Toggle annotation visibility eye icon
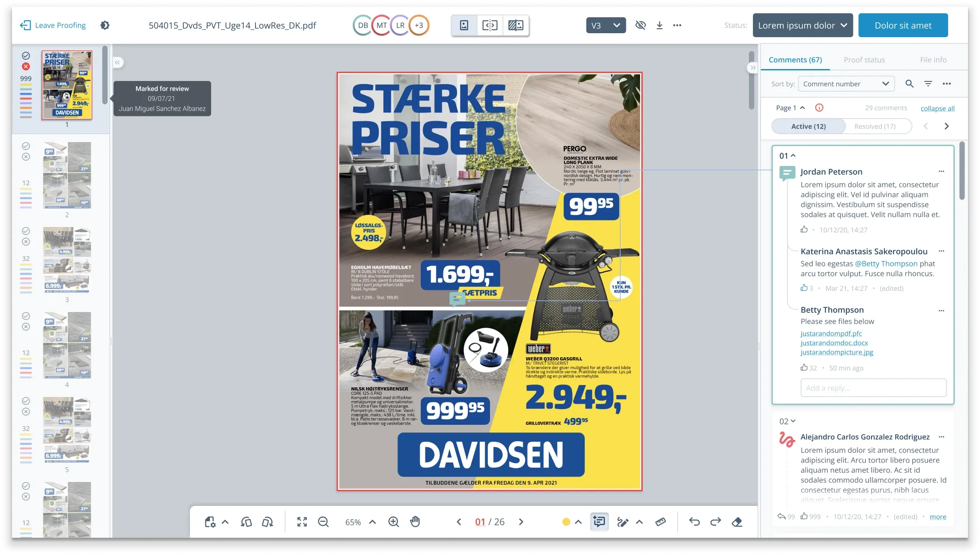The height and width of the screenshot is (555, 980). 640,25
